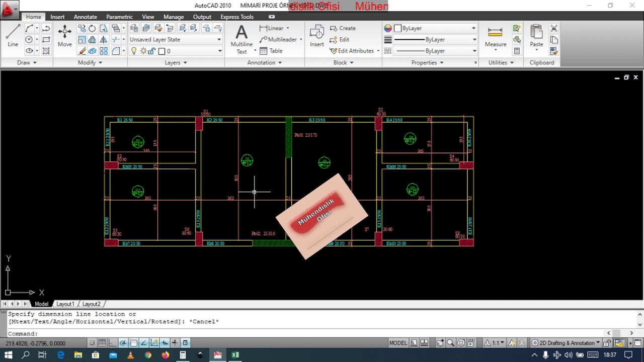Activate the Move tool

tap(64, 36)
